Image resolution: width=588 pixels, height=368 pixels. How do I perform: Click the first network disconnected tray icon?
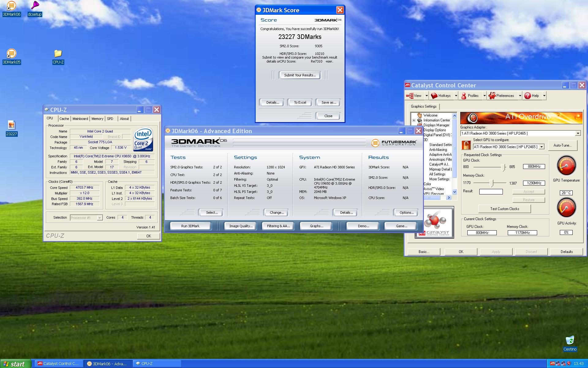tap(558, 363)
